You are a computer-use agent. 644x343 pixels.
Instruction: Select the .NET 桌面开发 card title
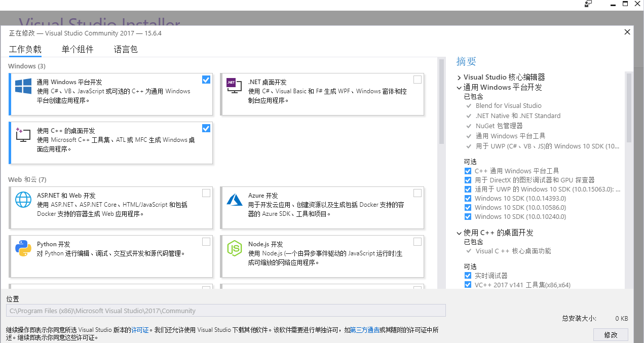tap(268, 82)
